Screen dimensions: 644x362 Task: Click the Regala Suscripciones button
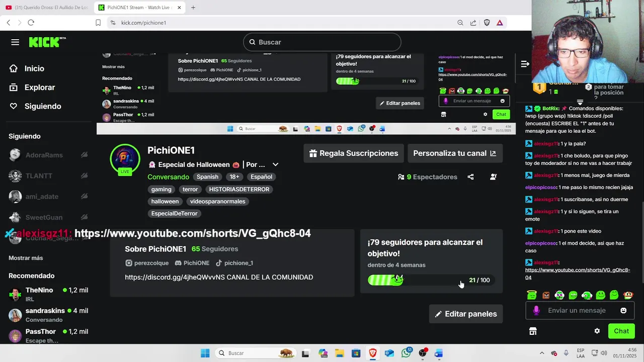354,153
